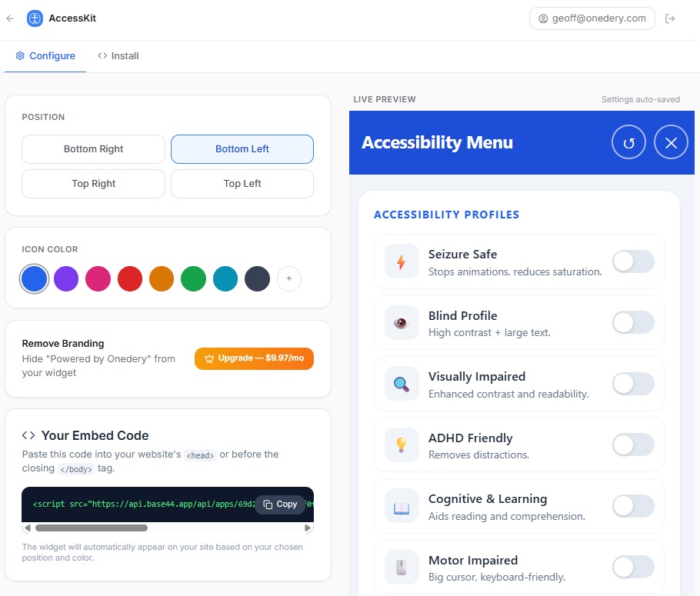Select Top Right position

pyautogui.click(x=93, y=184)
